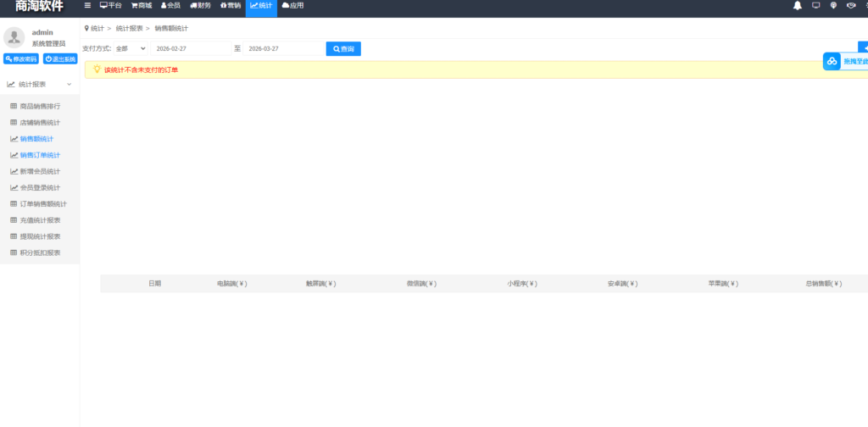Image resolution: width=868 pixels, height=427 pixels.
Task: Click the 修改密码 button
Action: coord(21,59)
